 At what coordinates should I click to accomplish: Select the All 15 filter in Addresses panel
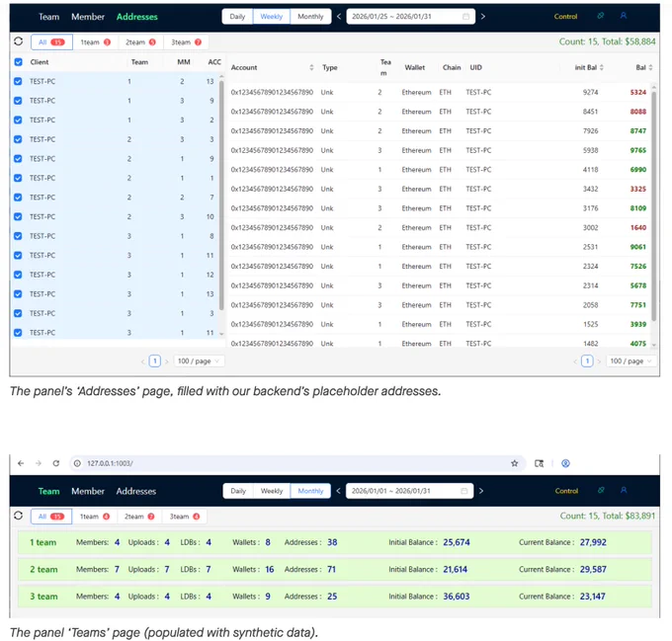click(x=51, y=41)
